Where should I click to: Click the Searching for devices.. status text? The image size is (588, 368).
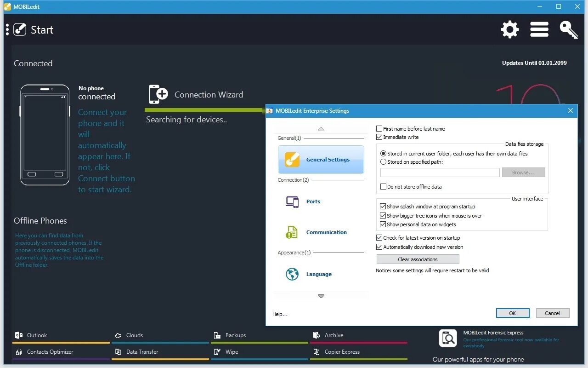point(187,120)
